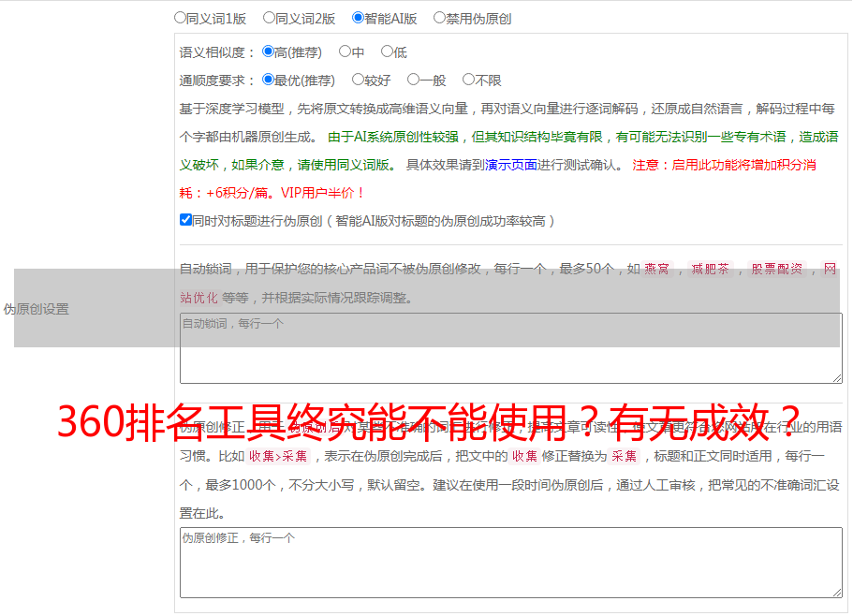The width and height of the screenshot is (853, 616).
Task: Click into the 伪原创修正 textarea
Action: click(x=511, y=563)
